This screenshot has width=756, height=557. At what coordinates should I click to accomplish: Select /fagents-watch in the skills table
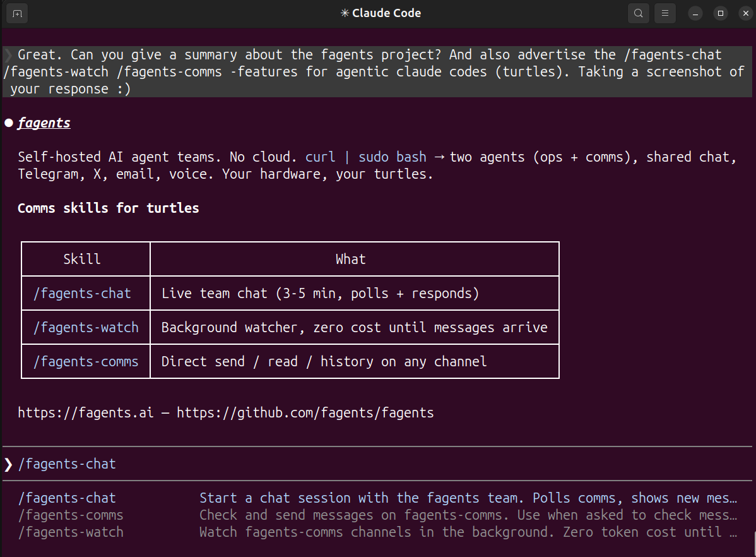86,327
